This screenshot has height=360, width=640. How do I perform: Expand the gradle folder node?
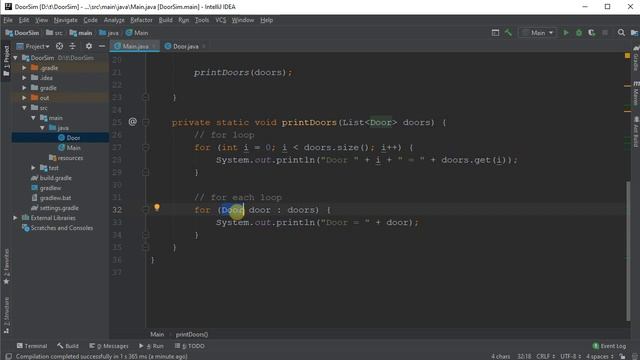pos(24,88)
